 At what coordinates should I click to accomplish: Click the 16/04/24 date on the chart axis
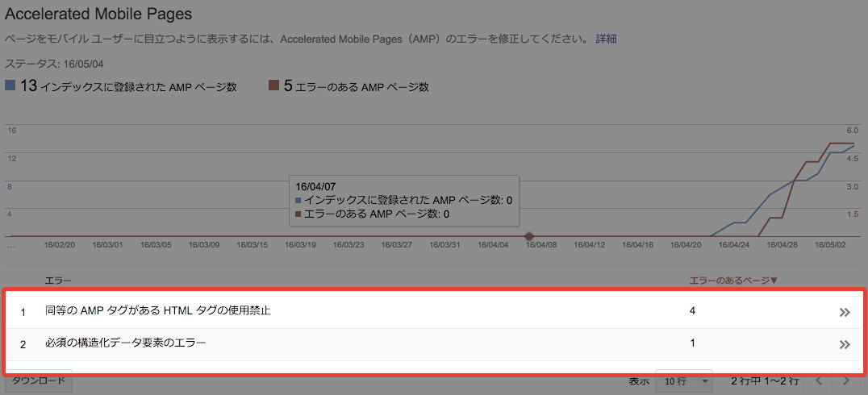click(x=732, y=244)
